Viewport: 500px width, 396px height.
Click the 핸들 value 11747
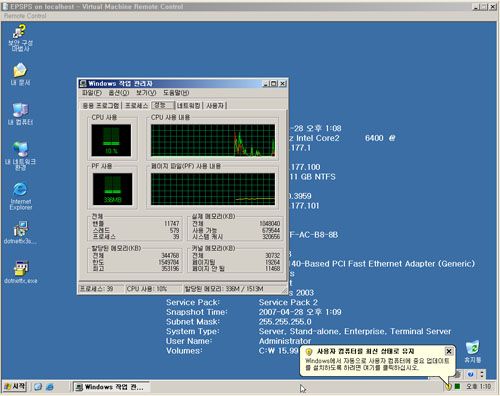point(171,224)
